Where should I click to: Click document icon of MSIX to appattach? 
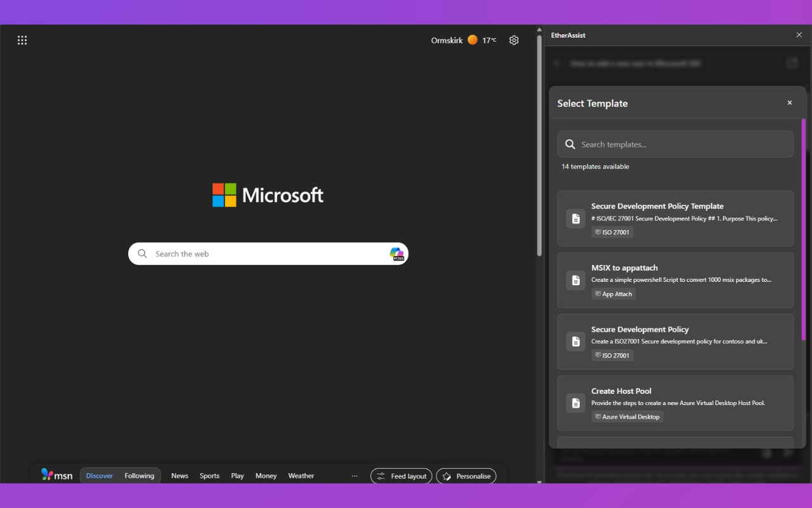coord(576,280)
